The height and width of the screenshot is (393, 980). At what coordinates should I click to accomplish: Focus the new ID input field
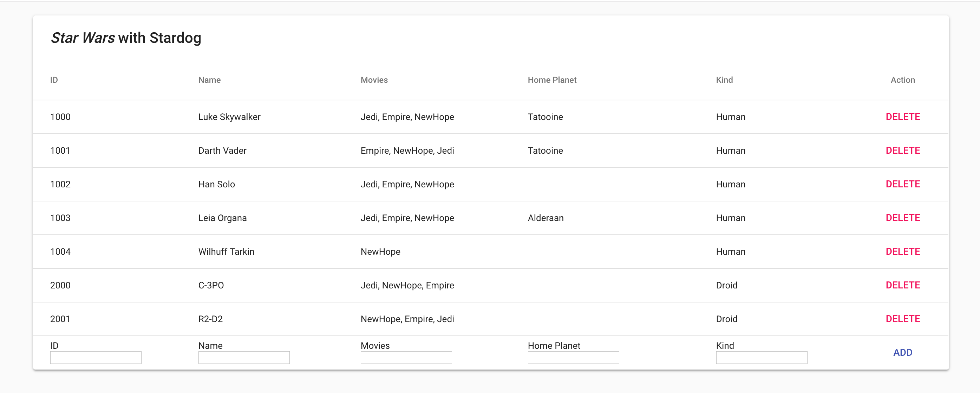pos(96,357)
